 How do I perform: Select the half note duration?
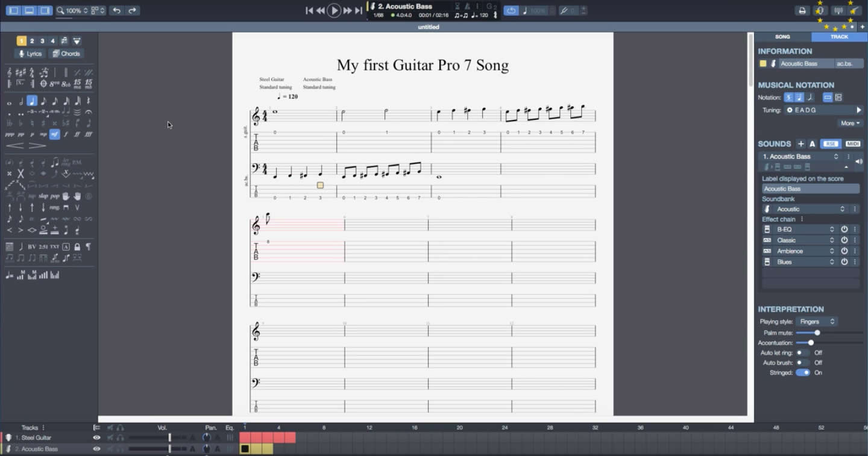point(20,101)
